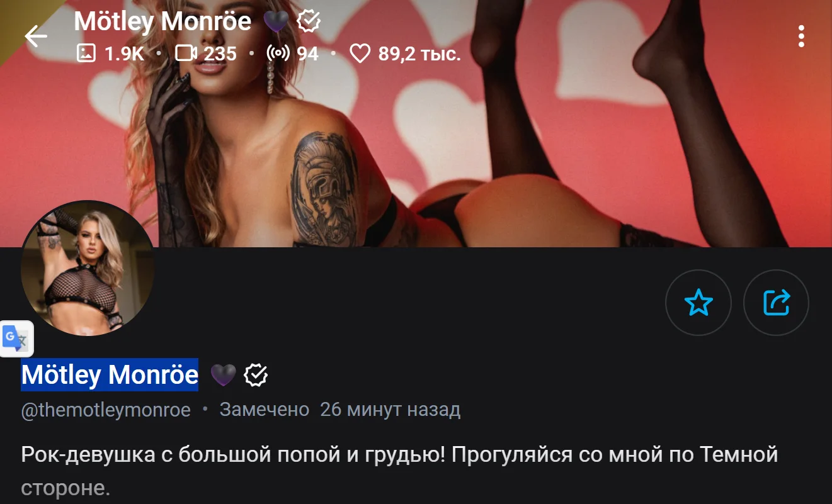The height and width of the screenshot is (504, 832).
Task: Click the highlighted Mötley Monröe name
Action: click(x=110, y=375)
